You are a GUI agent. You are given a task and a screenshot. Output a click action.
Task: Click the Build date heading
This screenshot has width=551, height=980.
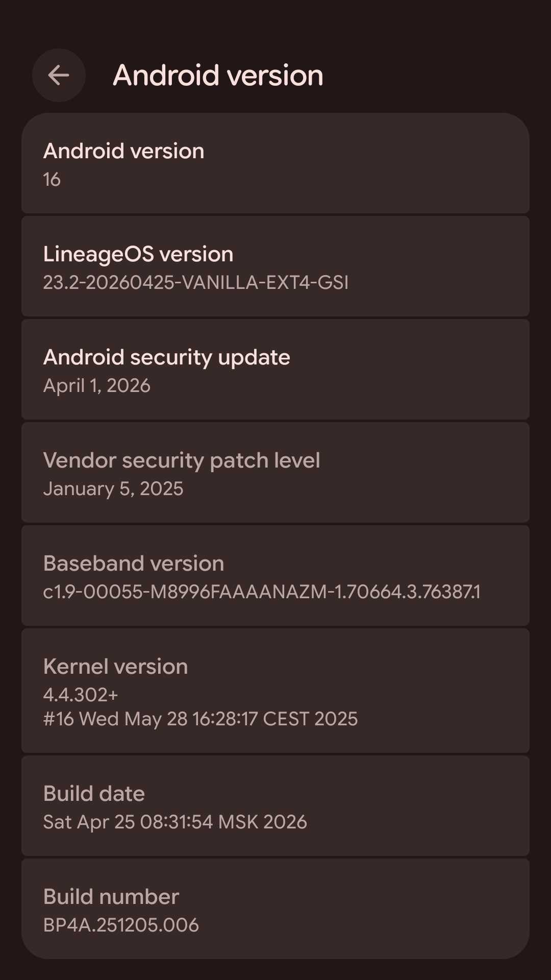tap(94, 794)
